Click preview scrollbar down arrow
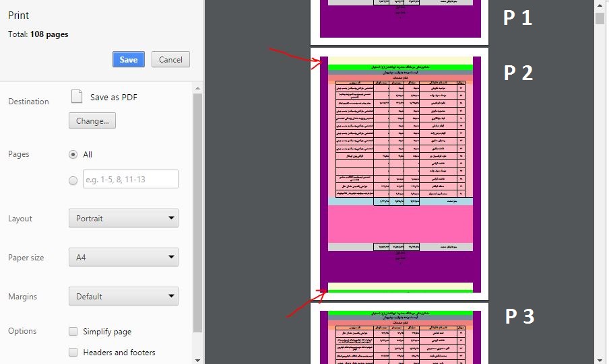Image resolution: width=609 pixels, height=364 pixels. 600,360
